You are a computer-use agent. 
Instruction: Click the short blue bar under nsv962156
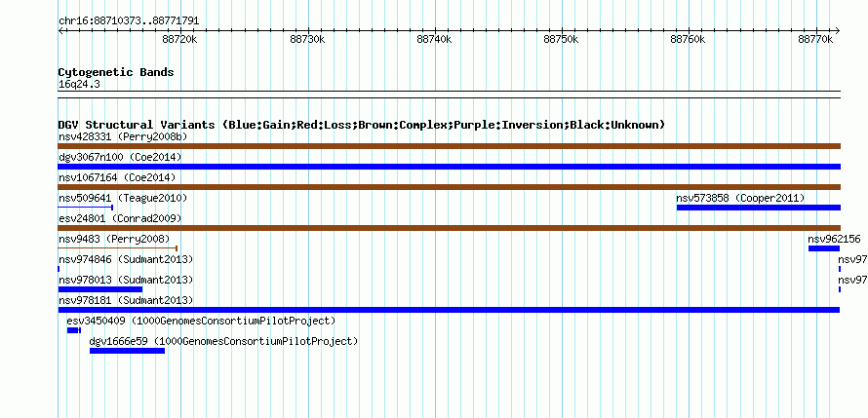tap(824, 248)
